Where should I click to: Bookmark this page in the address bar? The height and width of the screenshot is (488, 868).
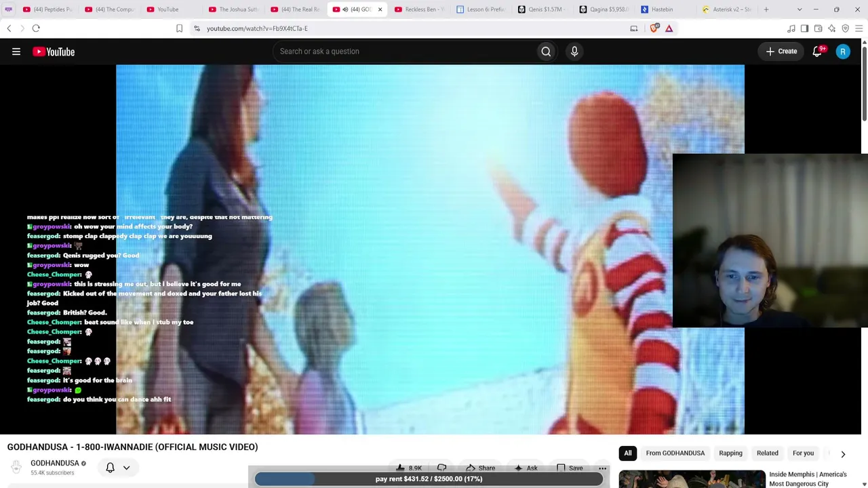179,28
